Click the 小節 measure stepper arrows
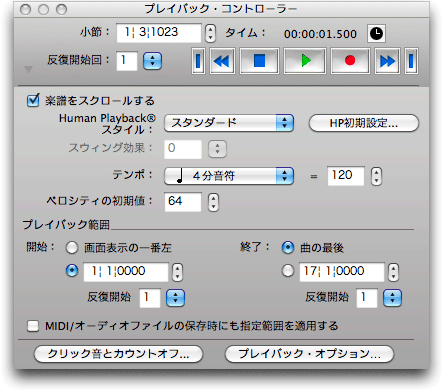Screen dimensions: 443x392 click(x=210, y=33)
